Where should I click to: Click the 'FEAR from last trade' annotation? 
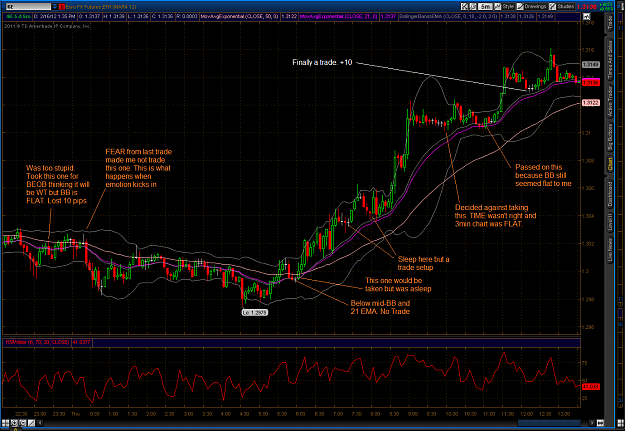point(138,168)
